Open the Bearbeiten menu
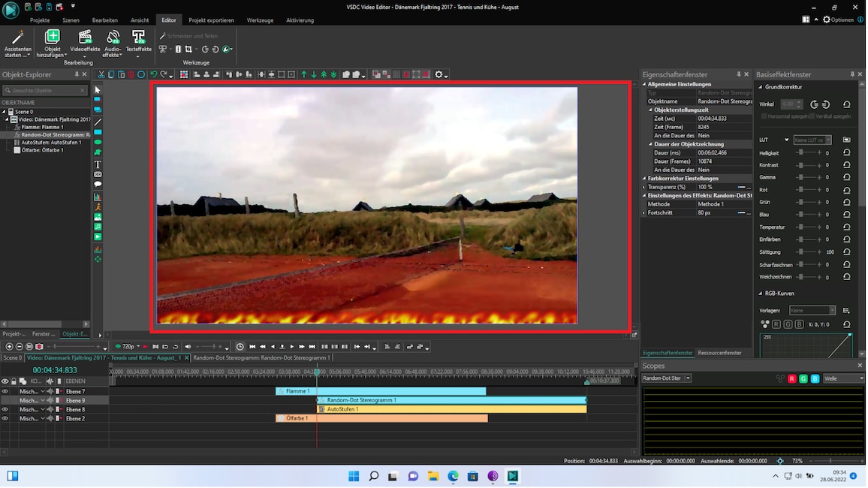Image resolution: width=868 pixels, height=488 pixels. tap(104, 20)
